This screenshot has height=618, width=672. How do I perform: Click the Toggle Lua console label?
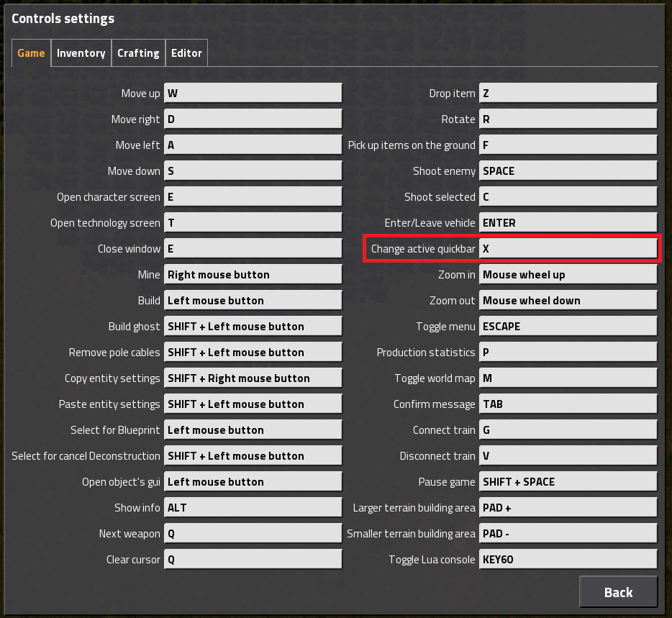coord(432,560)
